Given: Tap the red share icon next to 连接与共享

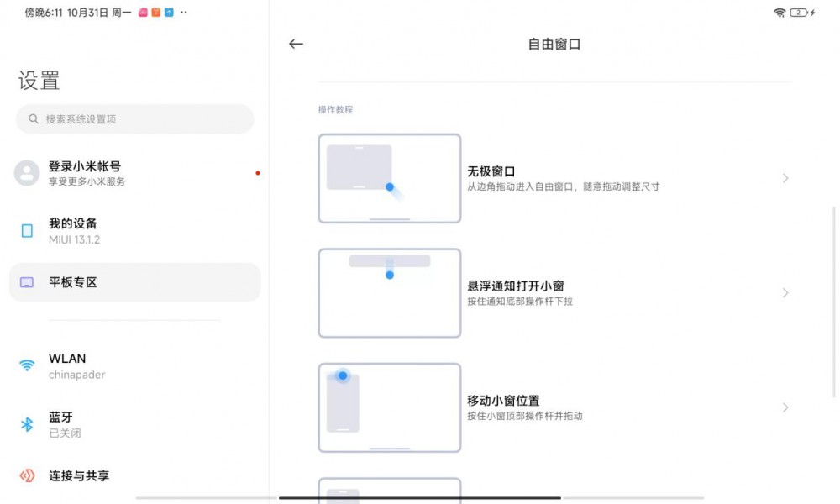Looking at the screenshot, I should click(25, 475).
